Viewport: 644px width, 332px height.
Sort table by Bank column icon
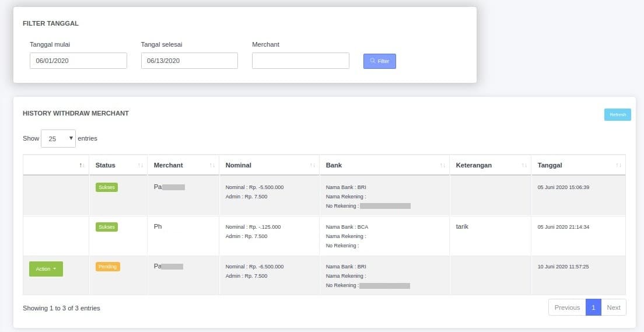443,166
